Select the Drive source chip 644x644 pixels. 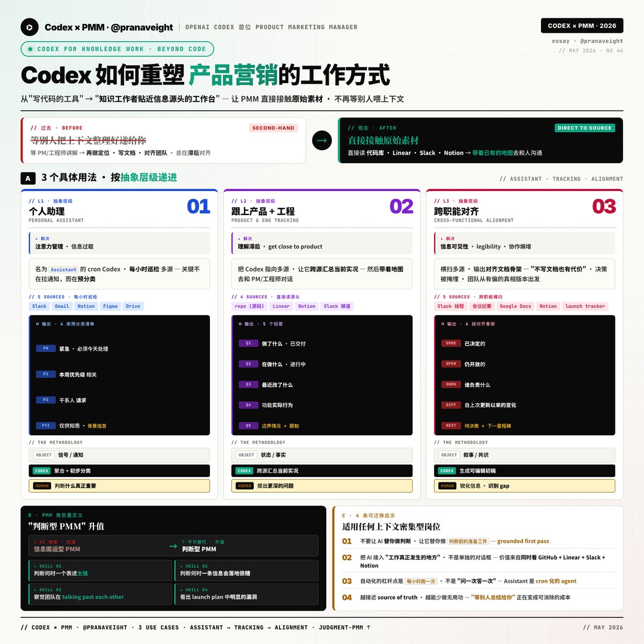tap(133, 306)
